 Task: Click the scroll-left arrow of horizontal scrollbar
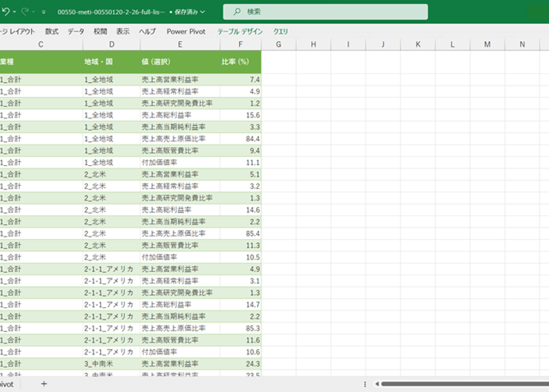377,384
